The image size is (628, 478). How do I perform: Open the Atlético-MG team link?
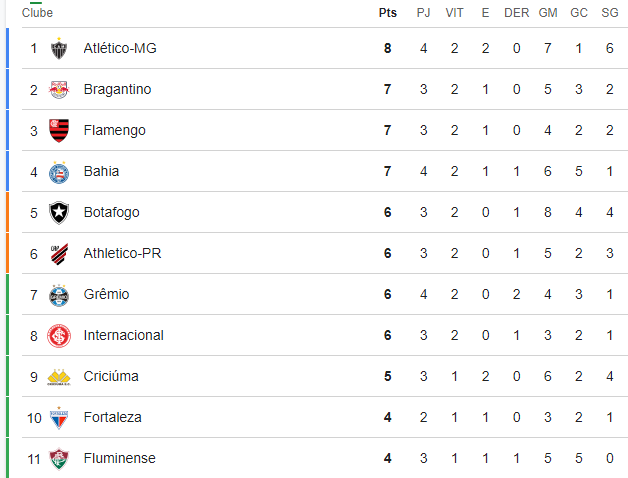120,48
